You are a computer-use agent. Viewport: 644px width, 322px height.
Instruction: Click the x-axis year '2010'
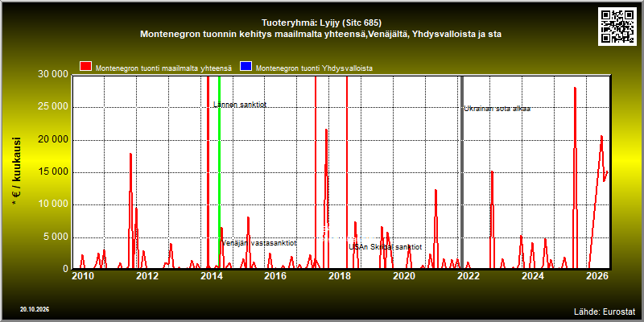coord(82,276)
